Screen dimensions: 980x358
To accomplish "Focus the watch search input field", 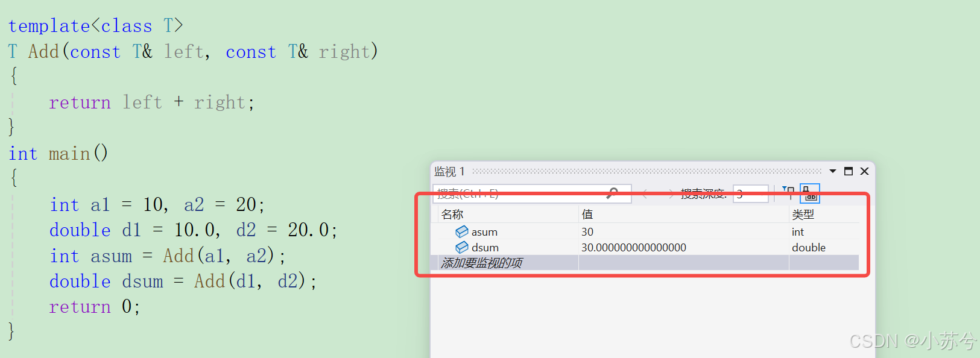I will tap(532, 193).
